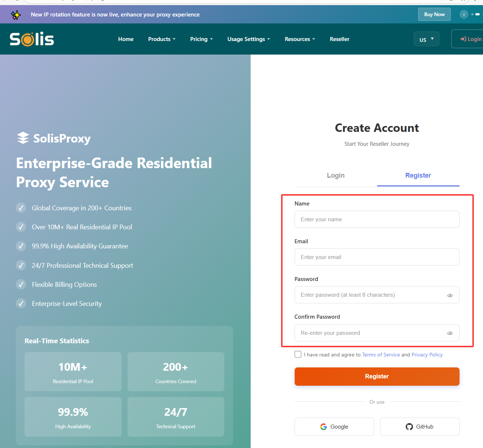Select the active banner carousel dot
The image size is (483, 448).
(478, 14)
